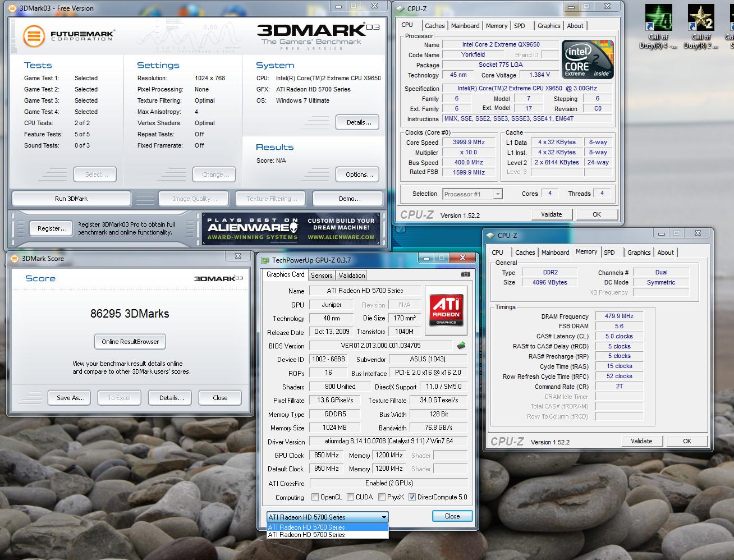The width and height of the screenshot is (734, 560).
Task: Open the GPU selection dropdown in GPU-Z
Action: 327,517
